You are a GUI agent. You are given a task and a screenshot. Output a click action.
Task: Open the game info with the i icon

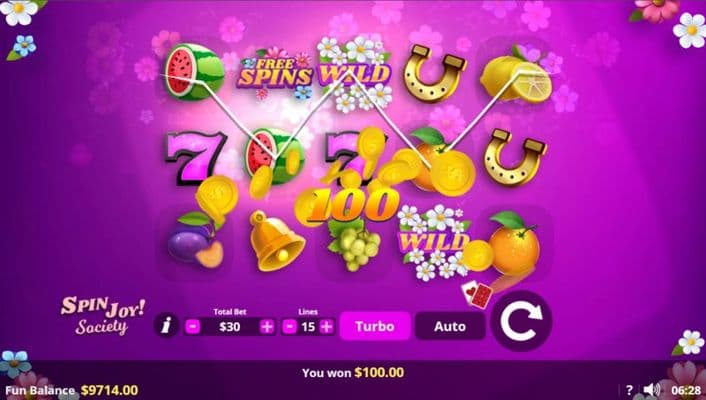pos(167,325)
